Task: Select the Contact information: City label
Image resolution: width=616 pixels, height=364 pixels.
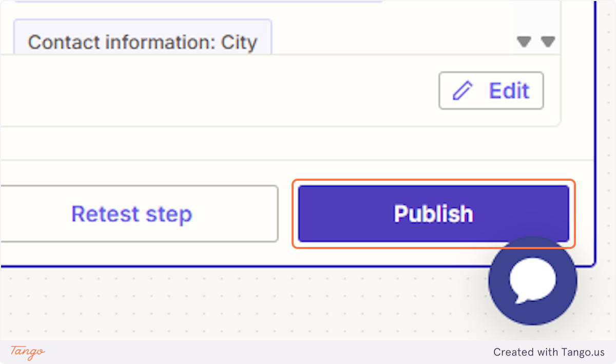Action: pyautogui.click(x=143, y=42)
